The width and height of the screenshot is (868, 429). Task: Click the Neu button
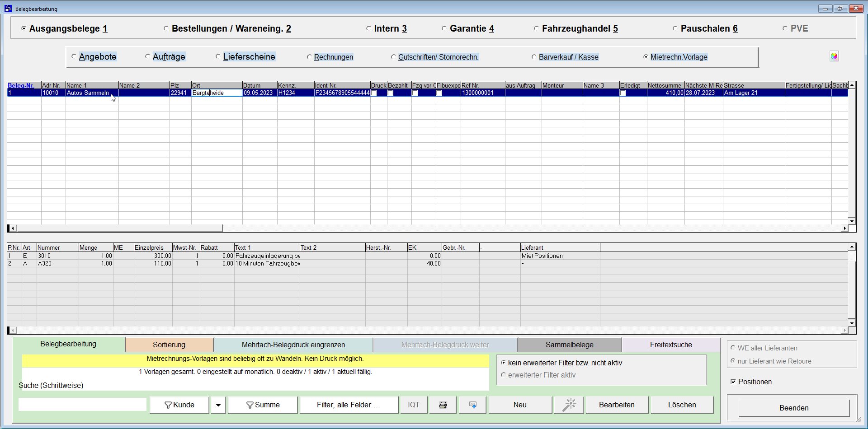[x=520, y=405]
